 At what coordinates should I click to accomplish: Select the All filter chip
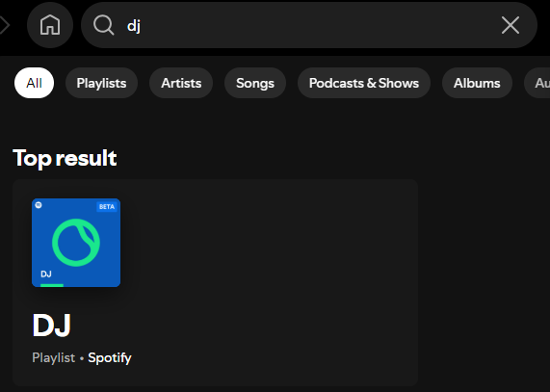34,83
